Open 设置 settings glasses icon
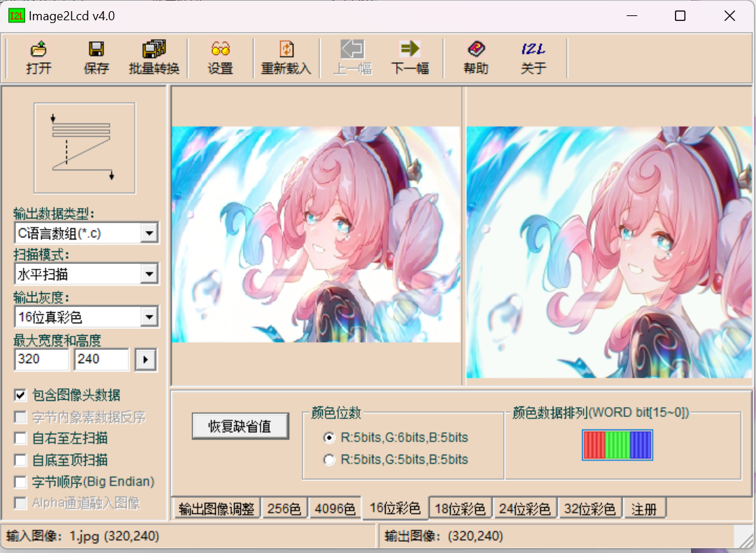This screenshot has height=553, width=756. coord(220,57)
